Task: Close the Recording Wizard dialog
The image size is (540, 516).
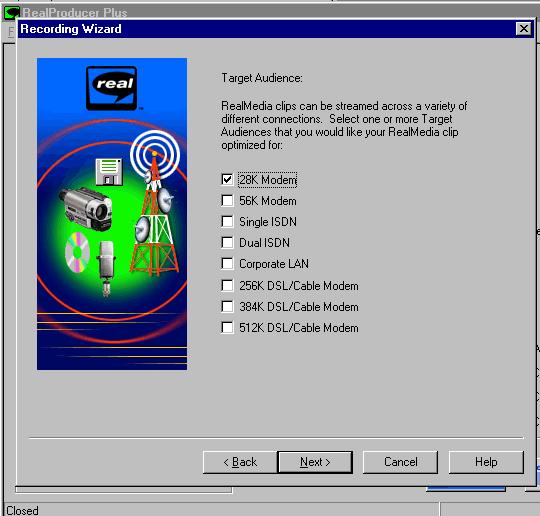Action: pos(523,29)
